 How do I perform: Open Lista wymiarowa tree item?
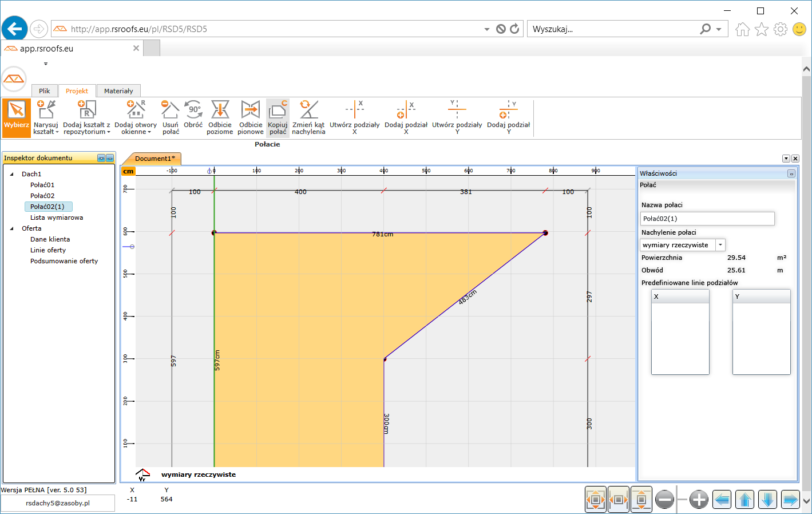coord(57,218)
